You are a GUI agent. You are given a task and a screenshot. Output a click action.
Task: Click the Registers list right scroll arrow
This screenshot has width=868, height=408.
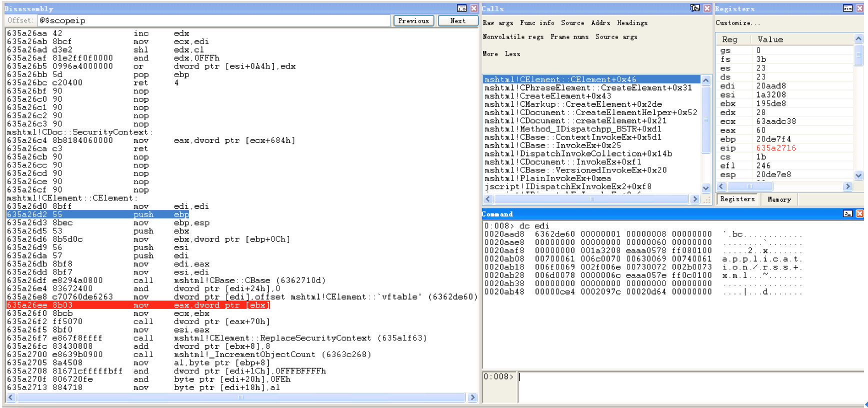coord(847,186)
